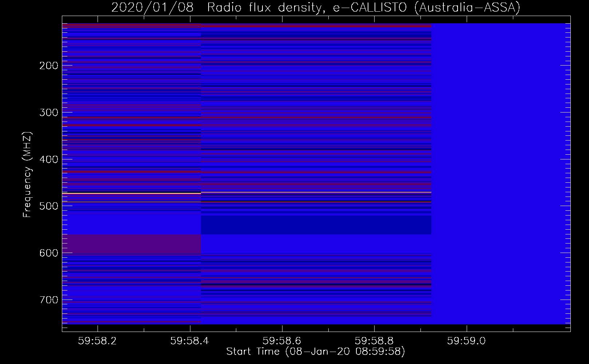Click the 59:58.6 time tick label
Screen dimensions: 589x364
pyautogui.click(x=282, y=341)
